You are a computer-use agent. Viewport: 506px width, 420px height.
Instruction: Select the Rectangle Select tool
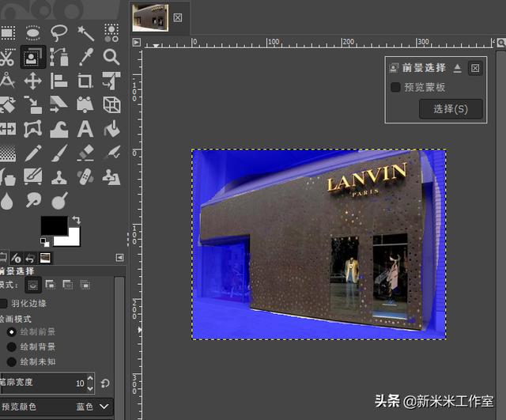click(8, 33)
